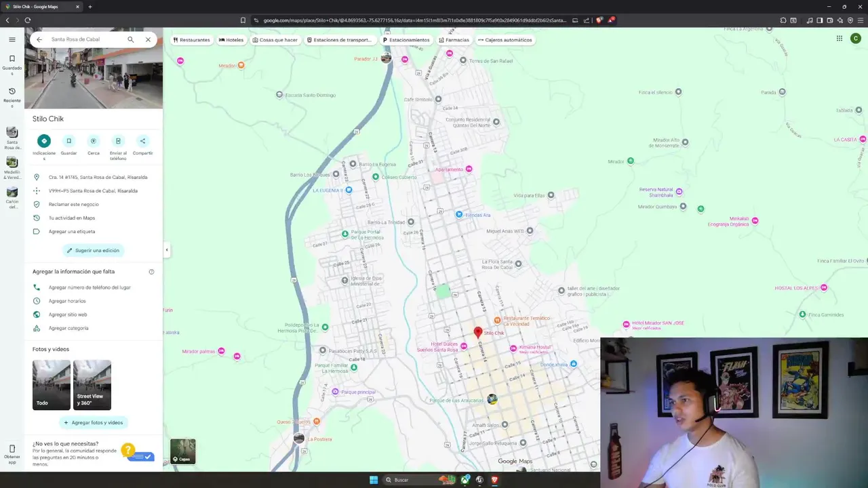Click the Indicaciones directions button

[44, 141]
